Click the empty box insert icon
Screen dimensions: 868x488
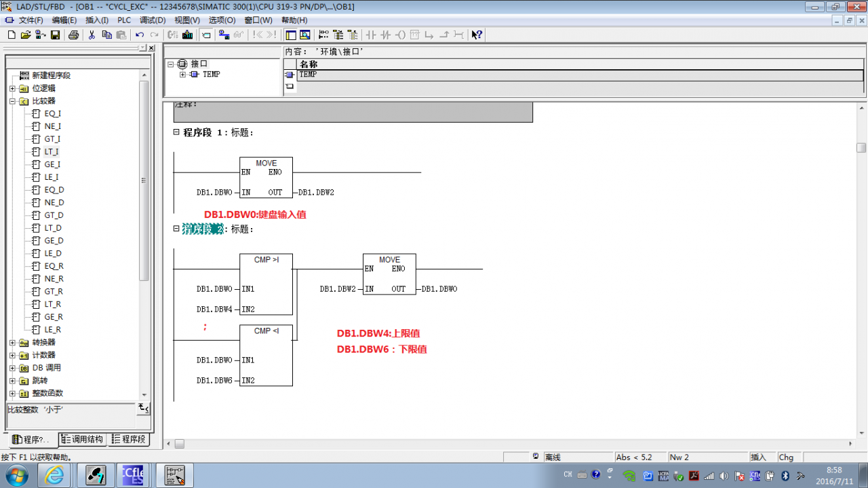[414, 35]
